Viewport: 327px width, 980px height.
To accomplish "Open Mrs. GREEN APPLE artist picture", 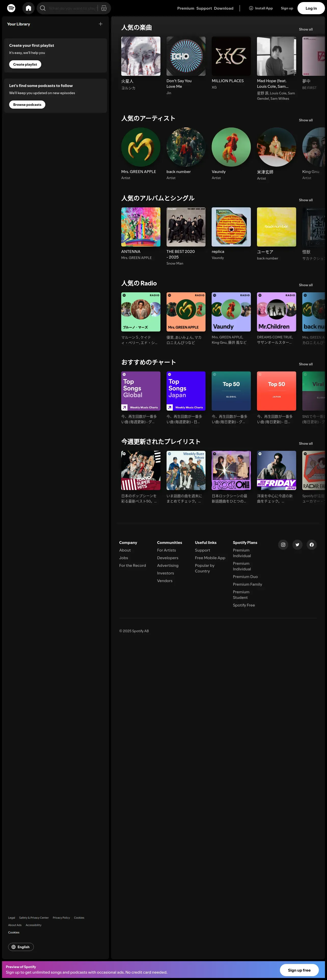I will tap(141, 147).
